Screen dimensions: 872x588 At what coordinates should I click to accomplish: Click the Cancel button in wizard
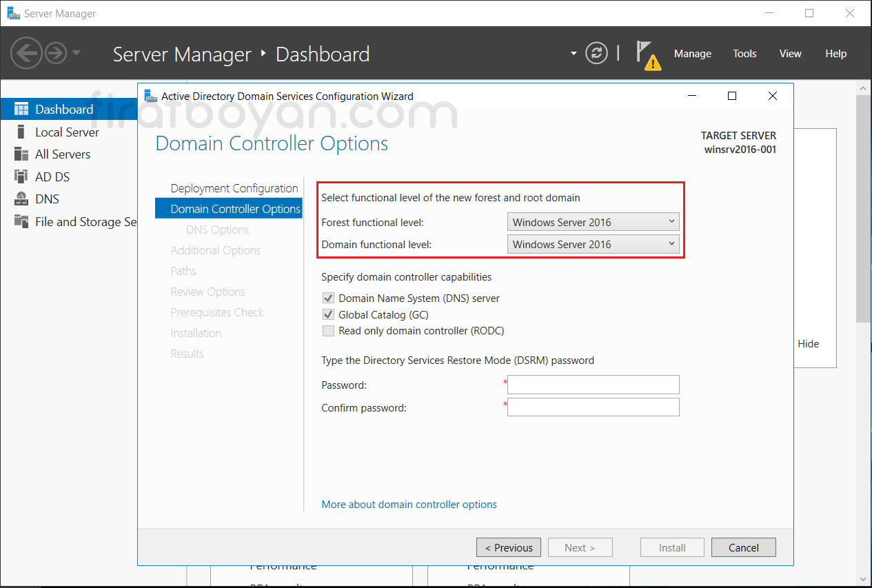pos(744,547)
